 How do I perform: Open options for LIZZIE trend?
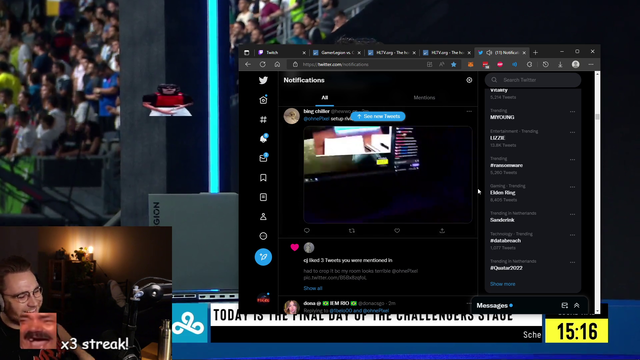pos(572,132)
